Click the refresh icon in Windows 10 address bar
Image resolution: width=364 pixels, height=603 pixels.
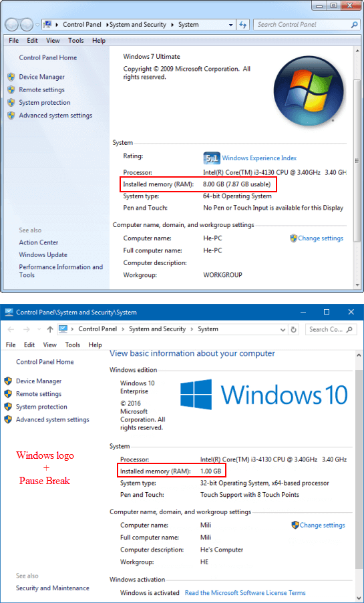click(x=294, y=330)
